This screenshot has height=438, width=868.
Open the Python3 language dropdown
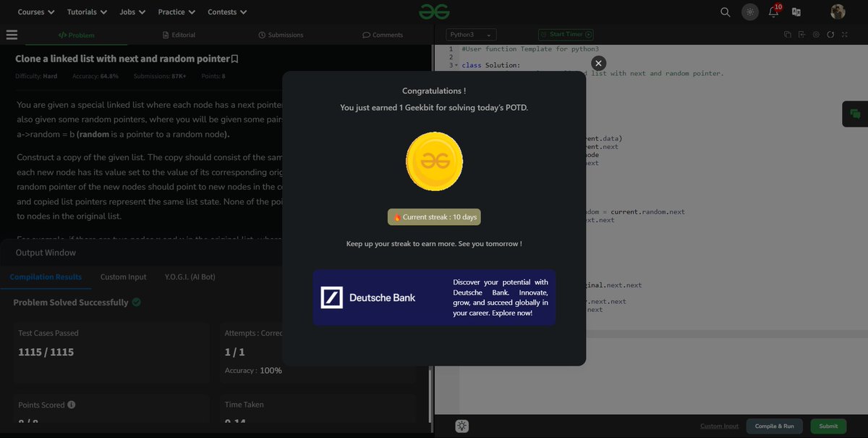[471, 35]
